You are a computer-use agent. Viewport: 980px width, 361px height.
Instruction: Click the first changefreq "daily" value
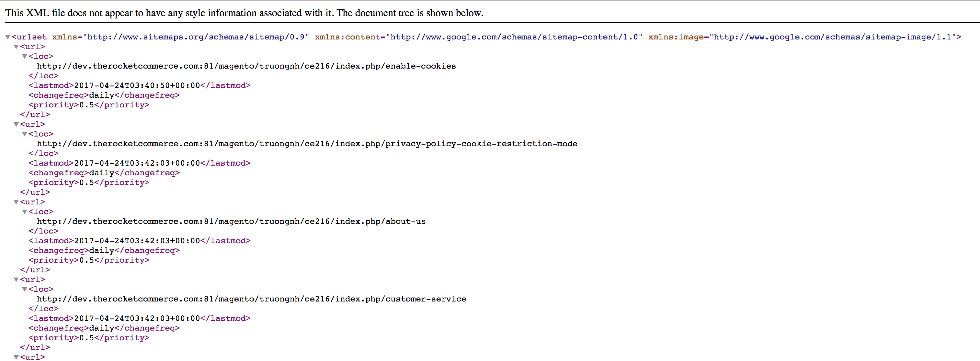tap(102, 95)
